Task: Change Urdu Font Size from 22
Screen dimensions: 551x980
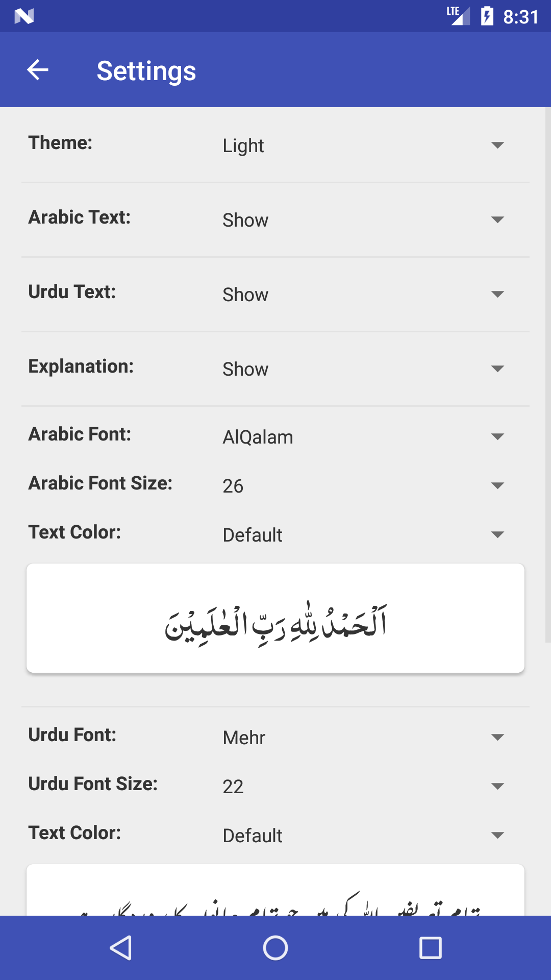Action: 363,787
